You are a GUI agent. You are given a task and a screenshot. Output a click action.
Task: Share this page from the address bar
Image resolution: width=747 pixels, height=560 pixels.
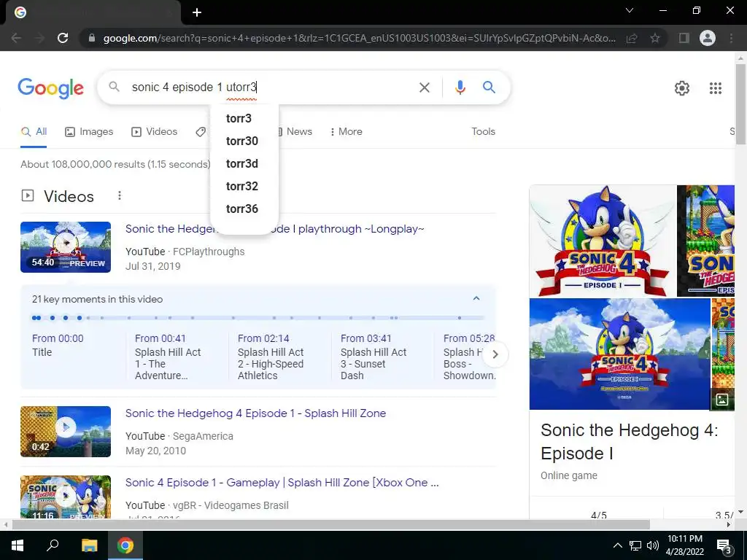[x=632, y=38]
